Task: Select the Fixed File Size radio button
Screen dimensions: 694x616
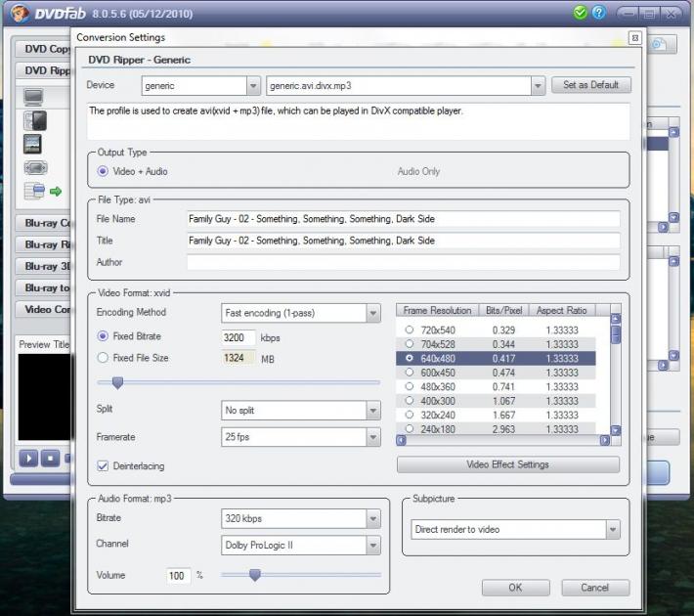Action: [103, 358]
